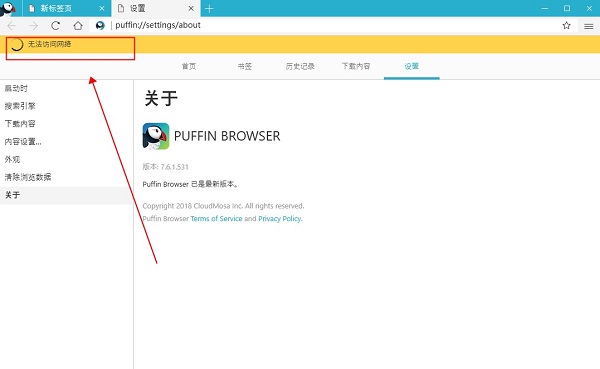Click the forward navigation arrow
The height and width of the screenshot is (369, 600).
tap(34, 26)
